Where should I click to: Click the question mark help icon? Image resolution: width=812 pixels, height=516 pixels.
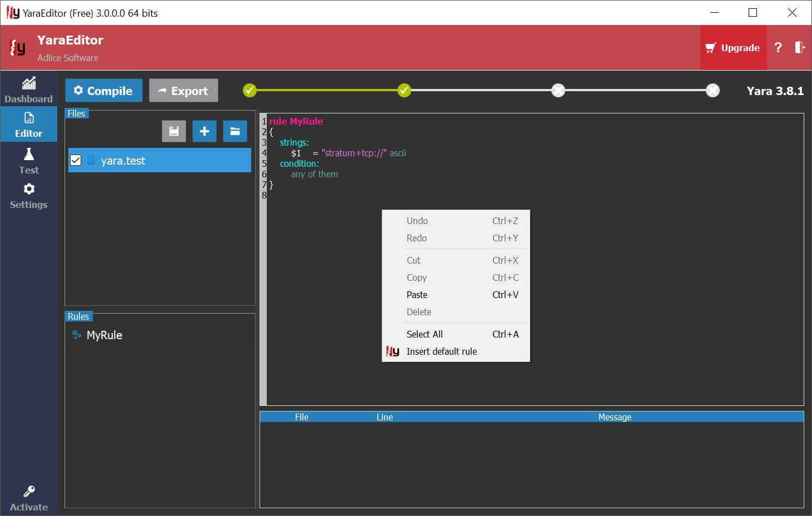coord(778,48)
